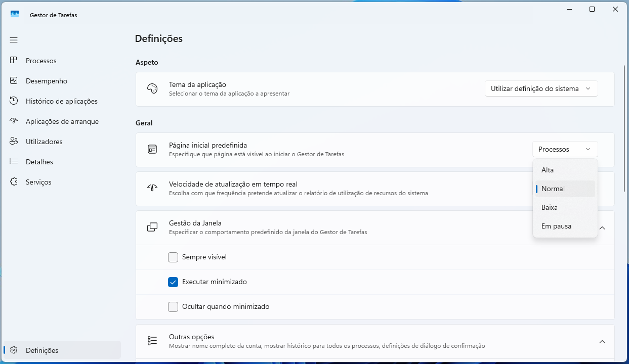Open Aplicações de arranque startup icon
Screen dimensions: 629x364
(14, 121)
